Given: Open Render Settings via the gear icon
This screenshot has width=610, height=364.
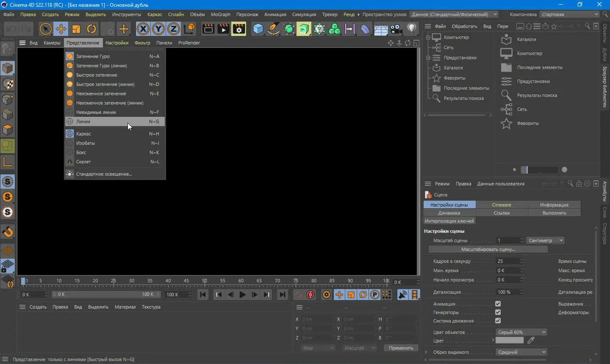Looking at the screenshot, I should pos(238,29).
